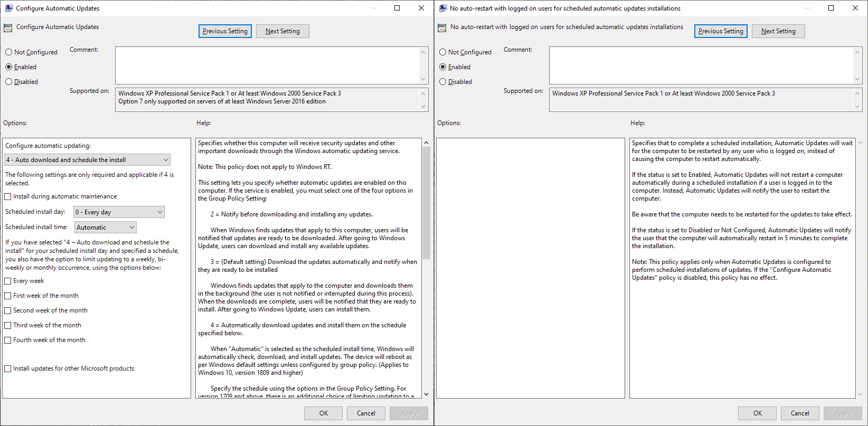
Task: Close the No auto-restart window
Action: (855, 8)
